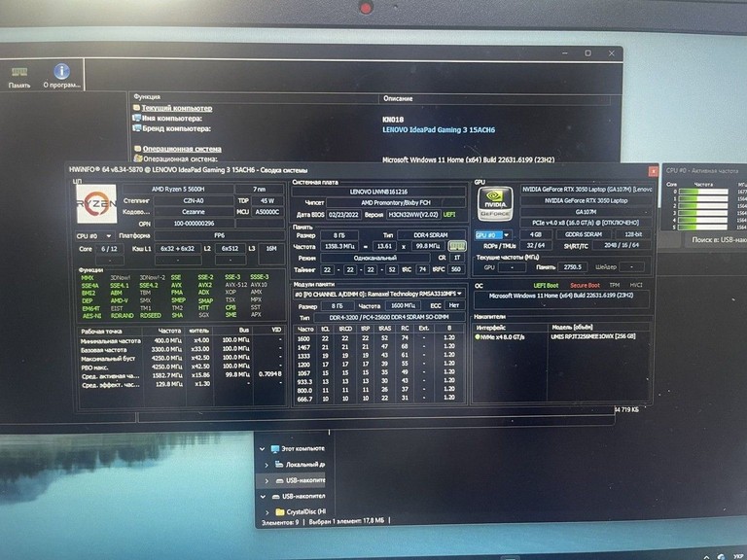Open the GPU #0 selector dropdown
This screenshot has height=560, width=747.
tap(493, 234)
